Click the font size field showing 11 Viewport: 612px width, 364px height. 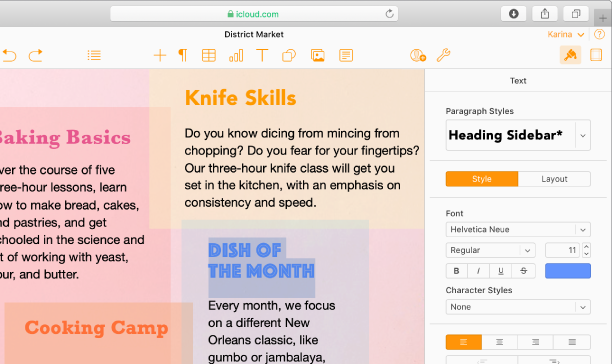562,250
